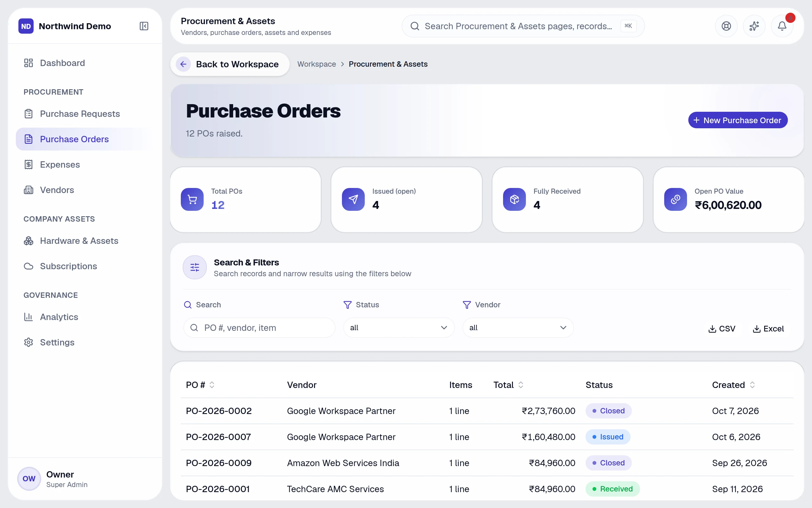Screen dimensions: 812x508
Task: Click the Open PO Value coins icon
Action: click(x=675, y=199)
